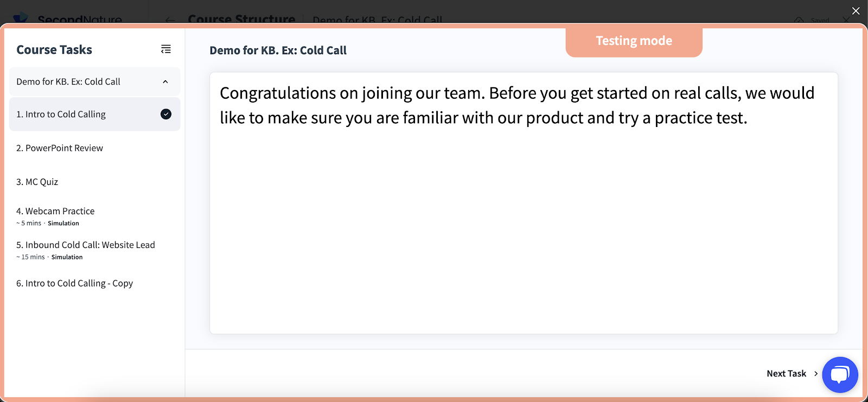Open Inbound Cold Call: Website Lead task

point(86,245)
